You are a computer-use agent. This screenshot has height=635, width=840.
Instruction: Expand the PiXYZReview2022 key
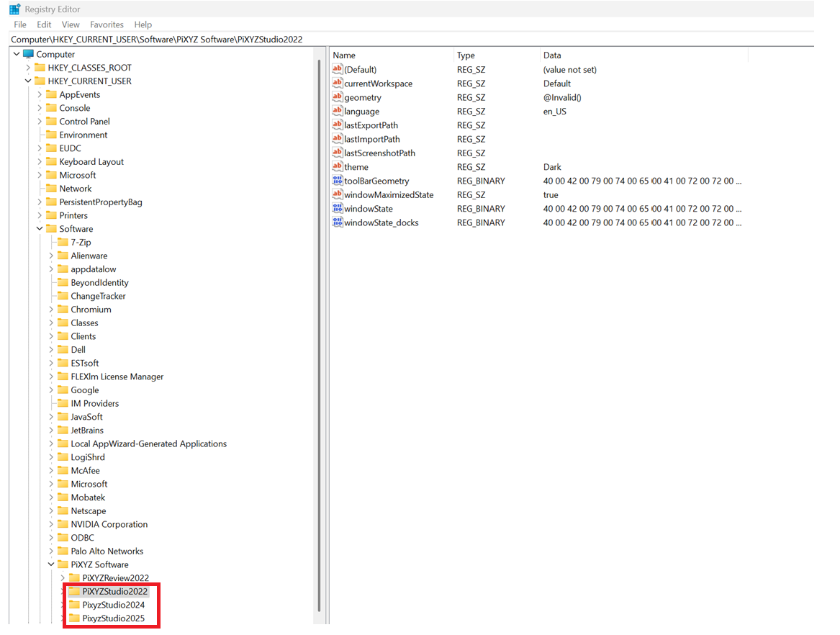click(62, 577)
